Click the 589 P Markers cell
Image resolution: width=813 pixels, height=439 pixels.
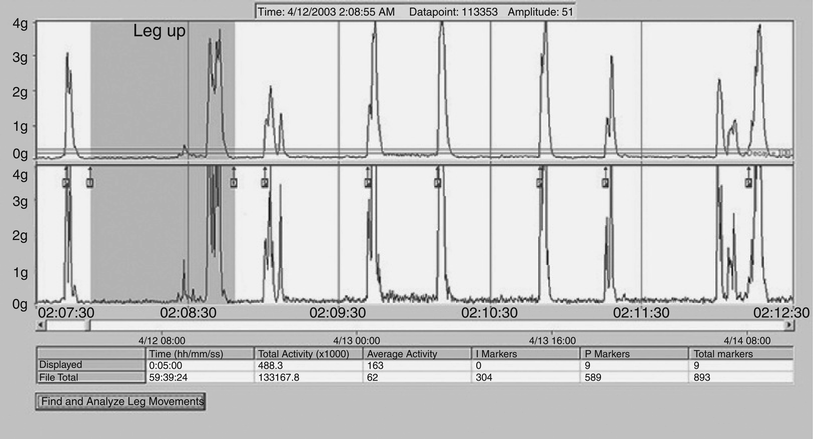(635, 377)
